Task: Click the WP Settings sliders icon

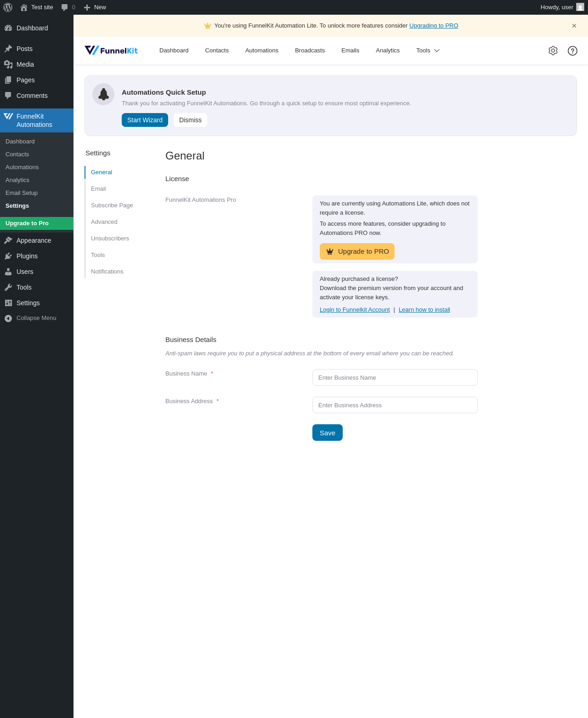Action: click(x=8, y=303)
